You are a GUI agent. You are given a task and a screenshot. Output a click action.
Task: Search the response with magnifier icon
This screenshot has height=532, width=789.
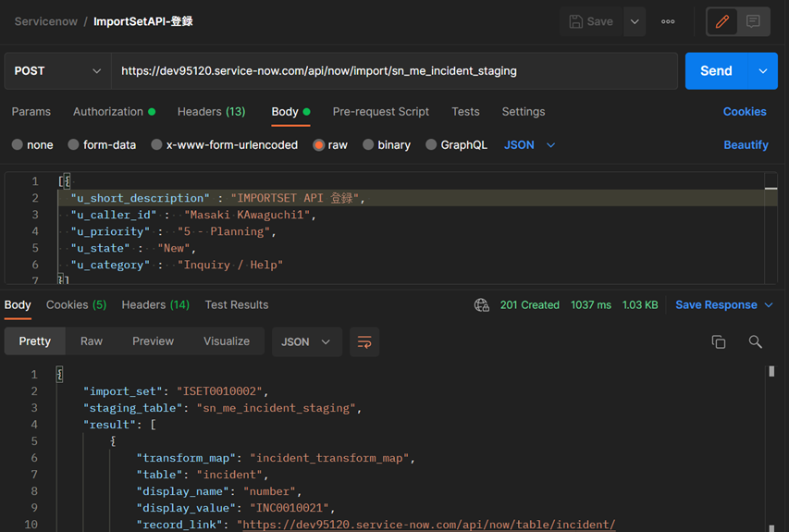755,341
